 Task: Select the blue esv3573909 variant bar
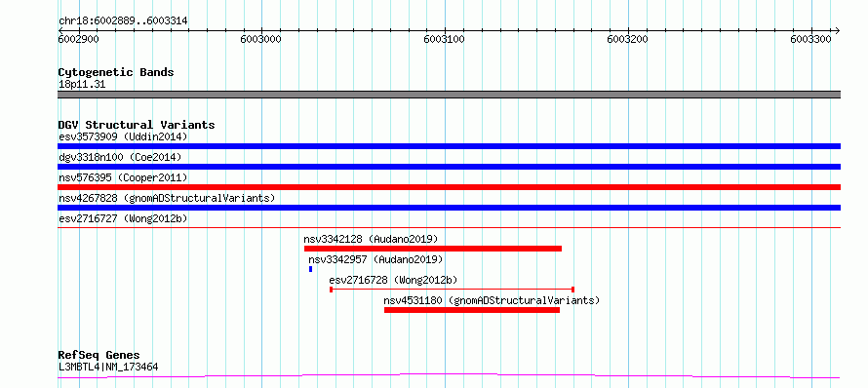tap(449, 146)
